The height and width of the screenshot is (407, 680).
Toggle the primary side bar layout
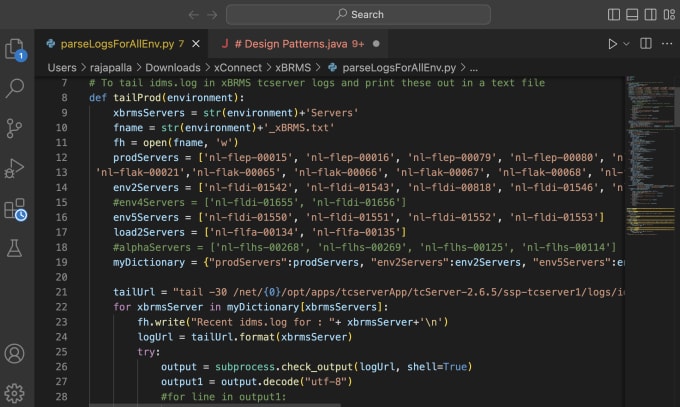[x=614, y=15]
